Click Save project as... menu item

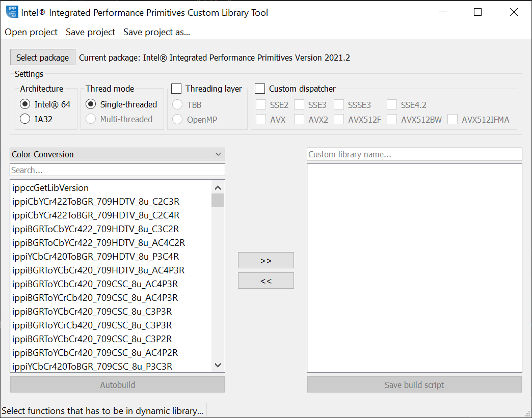(156, 32)
